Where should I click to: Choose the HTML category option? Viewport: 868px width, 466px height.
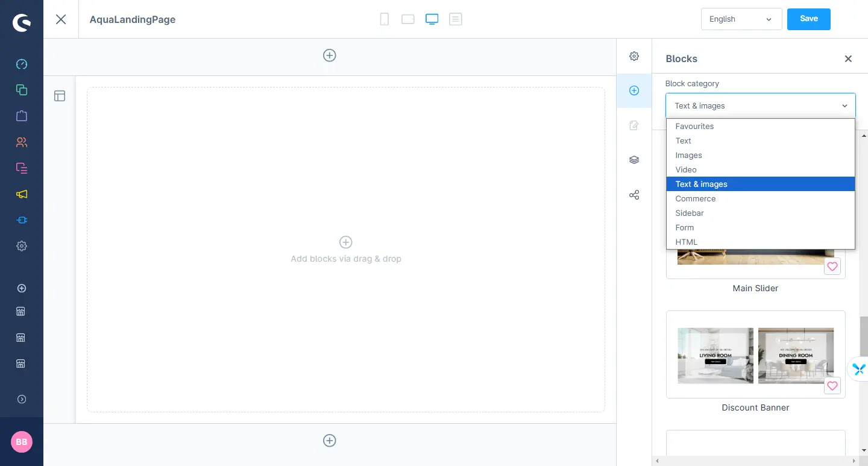click(x=687, y=242)
